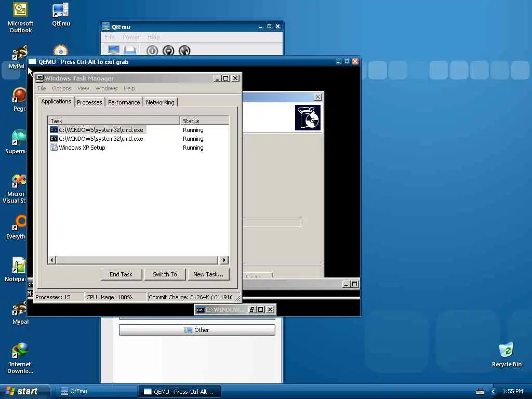Viewport: 532px width, 399px height.
Task: Open the MyPal shortcut below Outlook
Action: coord(20,57)
